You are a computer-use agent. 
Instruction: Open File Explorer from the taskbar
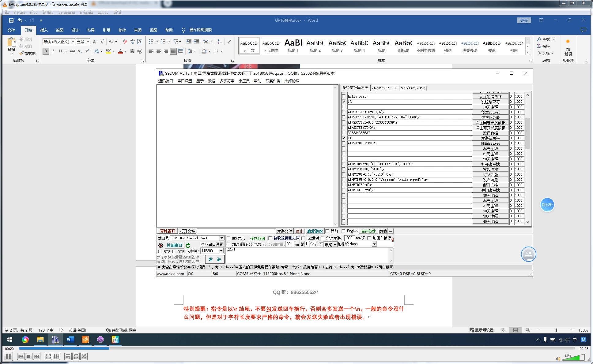point(40,340)
